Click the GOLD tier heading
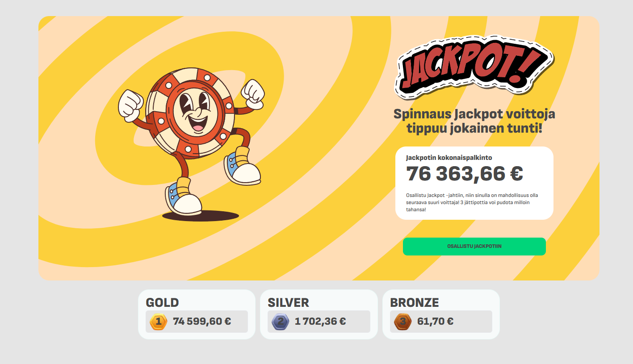Viewport: 633px width, 364px height. (162, 302)
